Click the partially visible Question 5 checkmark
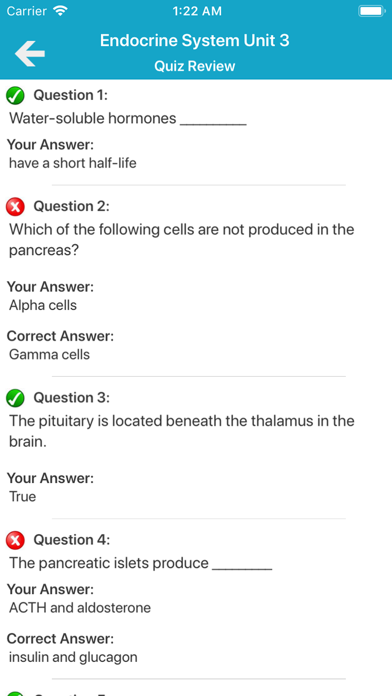Viewport: 392px width, 696px height. point(15,693)
